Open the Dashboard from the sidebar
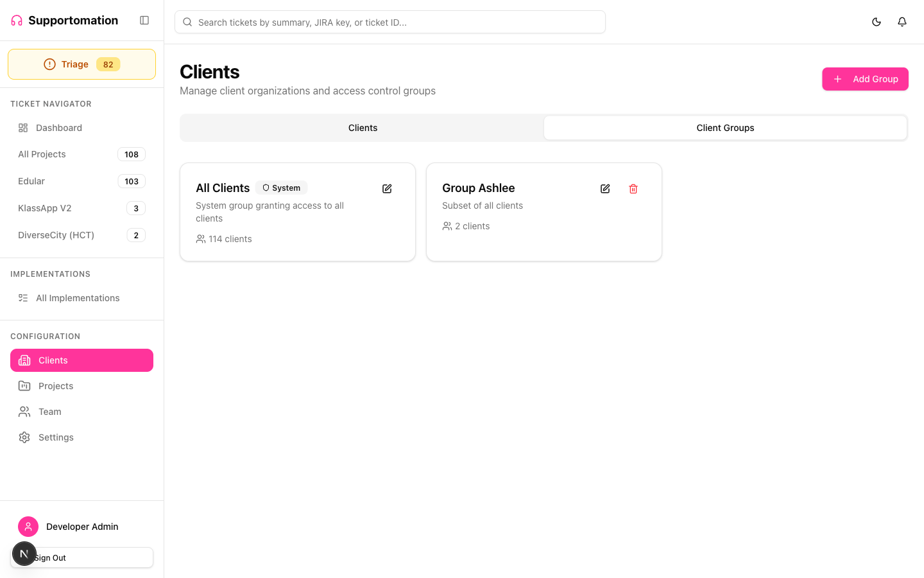The width and height of the screenshot is (924, 578). click(58, 128)
